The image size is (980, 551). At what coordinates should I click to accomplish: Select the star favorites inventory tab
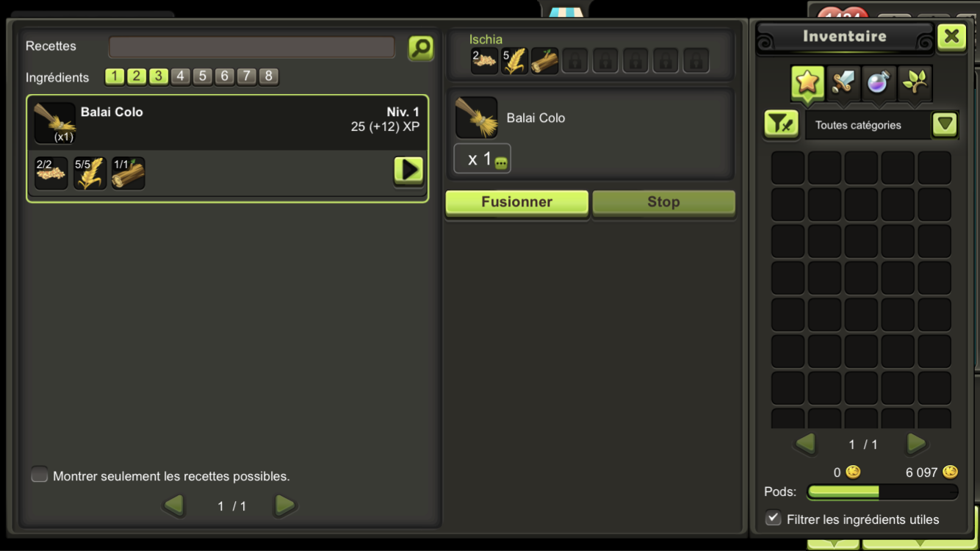pyautogui.click(x=807, y=83)
